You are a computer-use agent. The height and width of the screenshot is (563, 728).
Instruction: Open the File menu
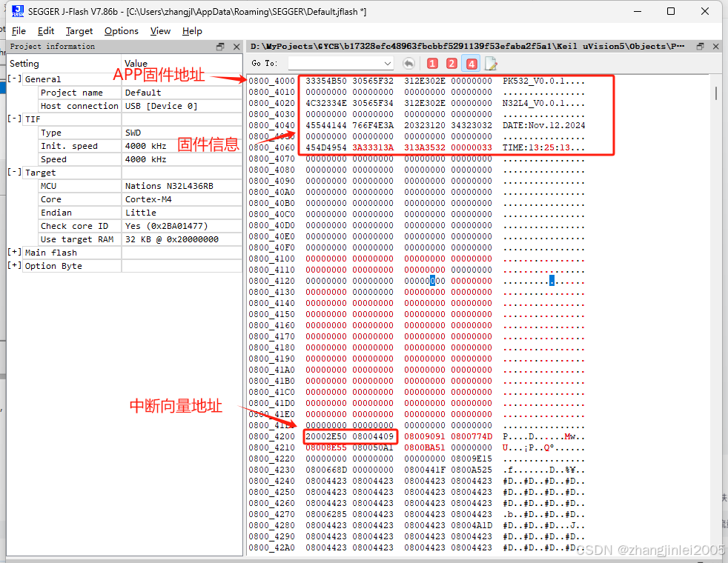(x=19, y=31)
